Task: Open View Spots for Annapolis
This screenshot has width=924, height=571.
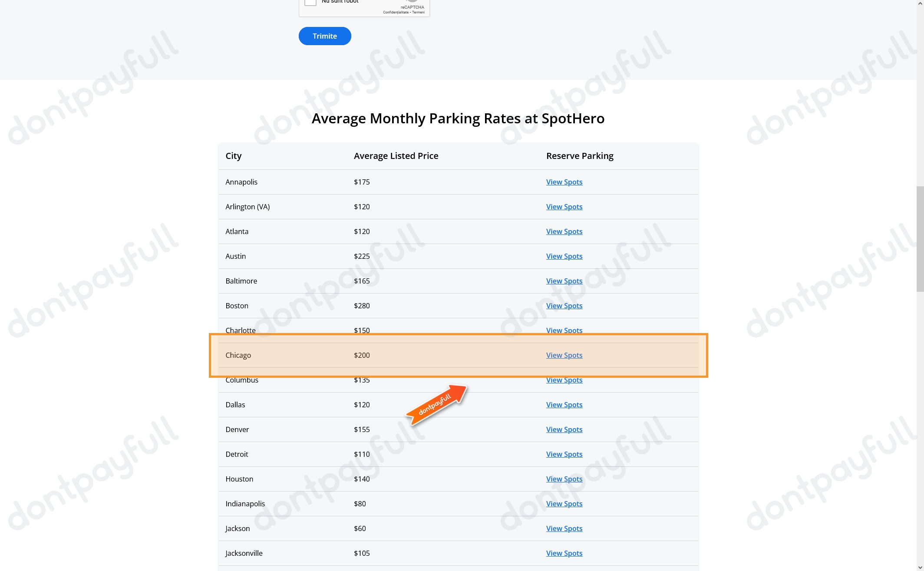Action: pyautogui.click(x=564, y=182)
